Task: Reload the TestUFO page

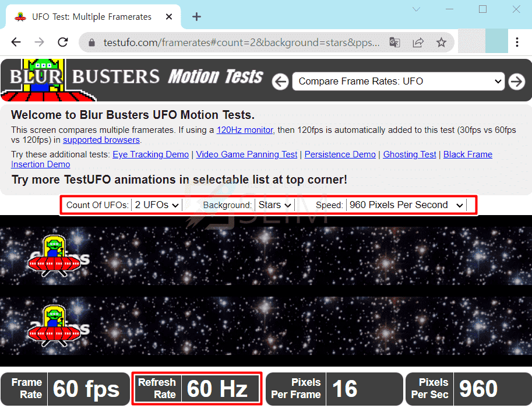Action: point(63,42)
